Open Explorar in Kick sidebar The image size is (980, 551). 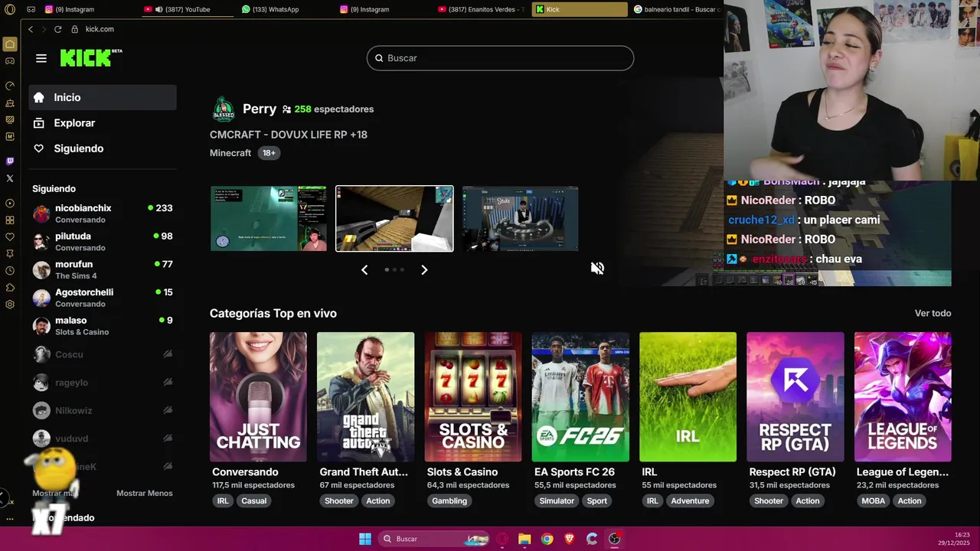coord(103,123)
